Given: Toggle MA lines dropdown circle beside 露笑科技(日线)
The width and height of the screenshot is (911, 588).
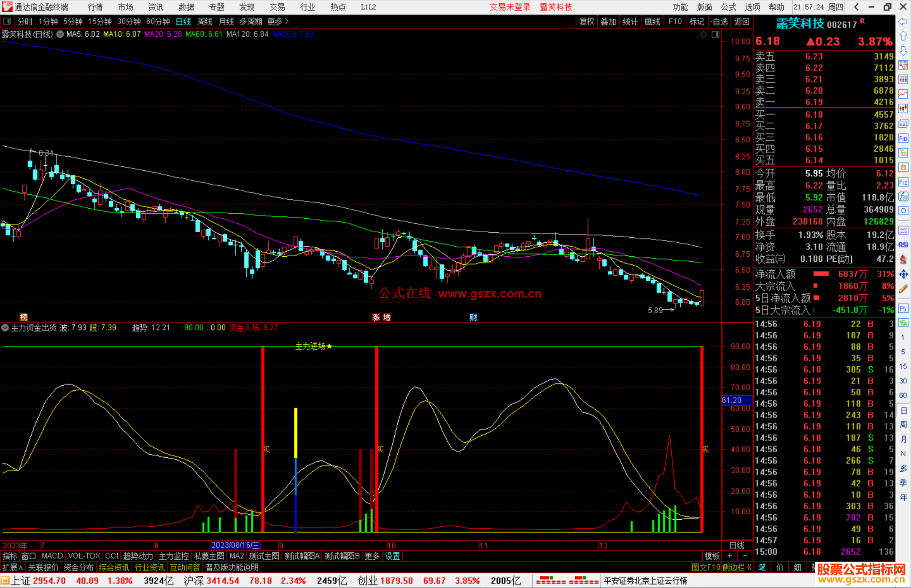Looking at the screenshot, I should tap(60, 34).
